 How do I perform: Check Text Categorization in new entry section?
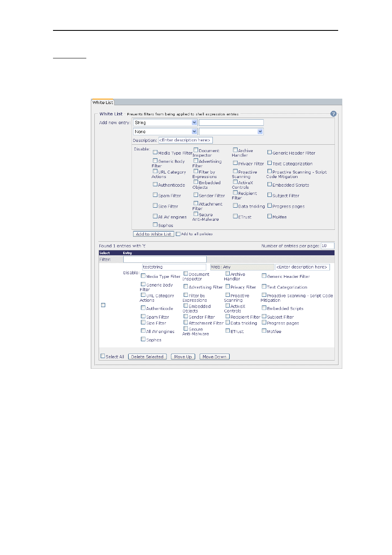click(270, 163)
